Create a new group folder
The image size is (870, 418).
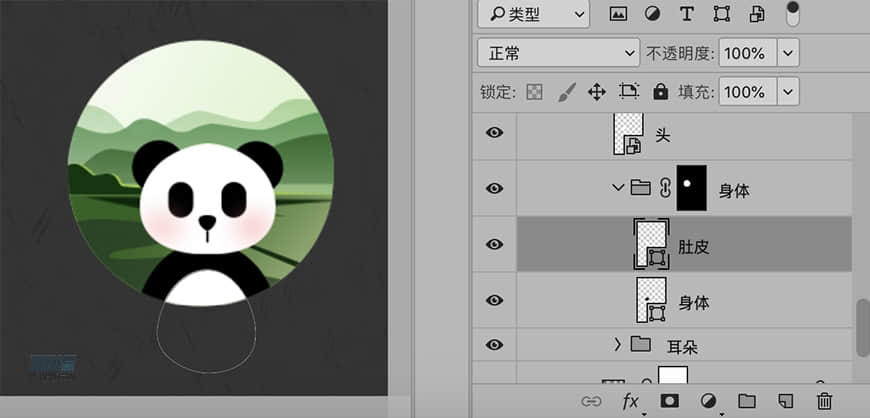click(x=746, y=401)
